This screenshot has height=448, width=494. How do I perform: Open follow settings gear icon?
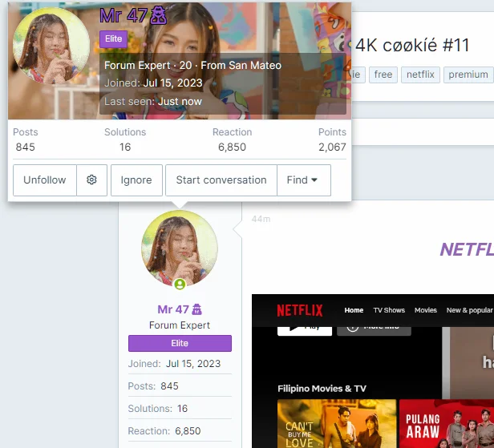[x=91, y=180]
